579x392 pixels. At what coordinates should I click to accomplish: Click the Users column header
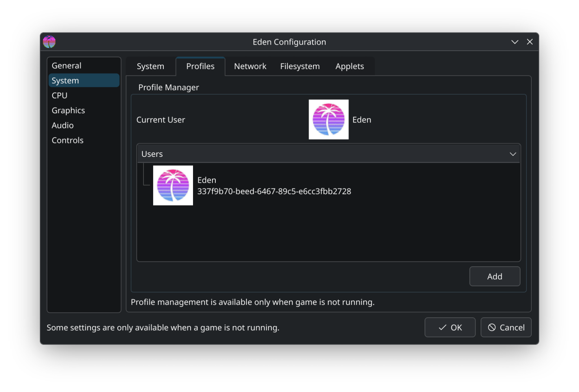(x=328, y=154)
